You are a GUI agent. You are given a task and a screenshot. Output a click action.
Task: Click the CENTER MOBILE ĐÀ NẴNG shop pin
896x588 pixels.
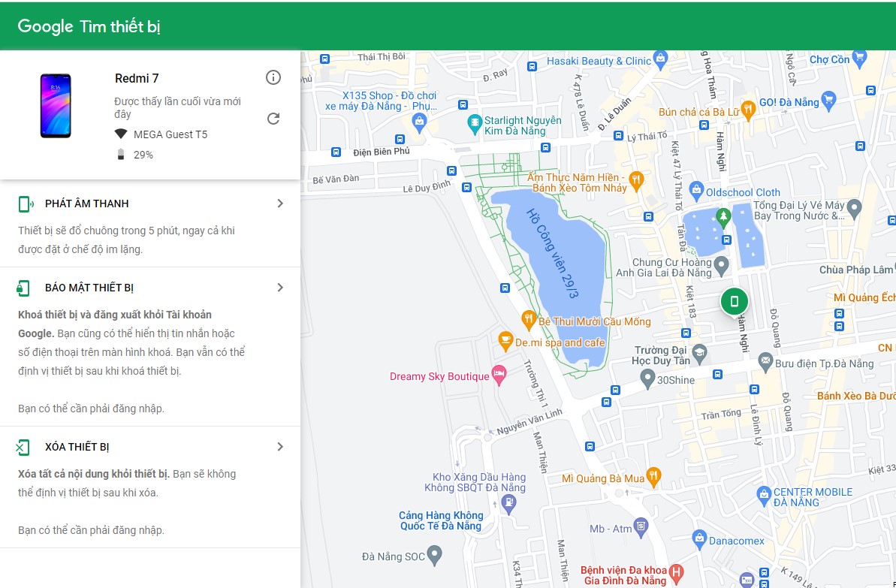(x=763, y=496)
